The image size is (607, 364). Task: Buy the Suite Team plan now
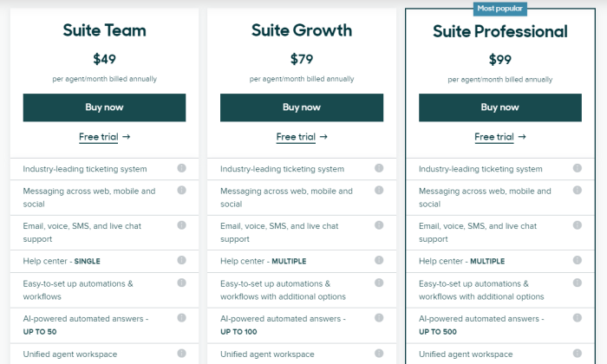104,107
